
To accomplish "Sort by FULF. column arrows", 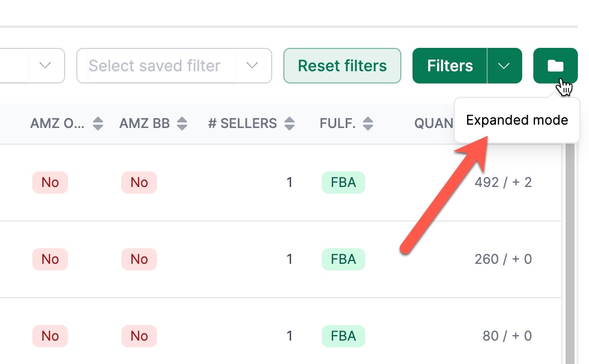I will tap(368, 124).
